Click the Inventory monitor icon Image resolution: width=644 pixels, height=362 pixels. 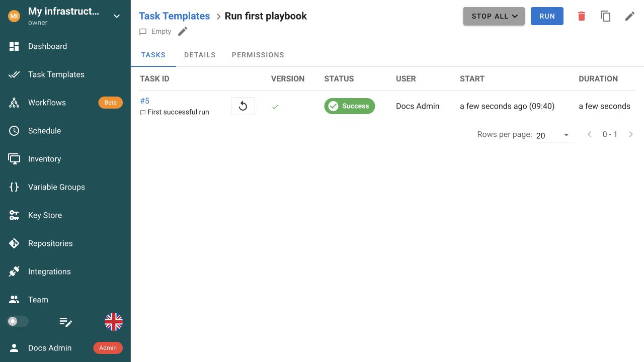(x=14, y=159)
